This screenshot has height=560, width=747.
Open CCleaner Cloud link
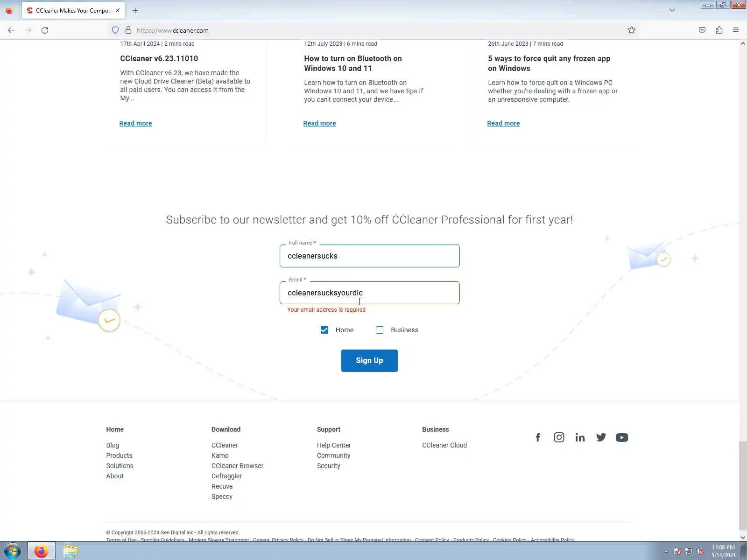pyautogui.click(x=444, y=445)
